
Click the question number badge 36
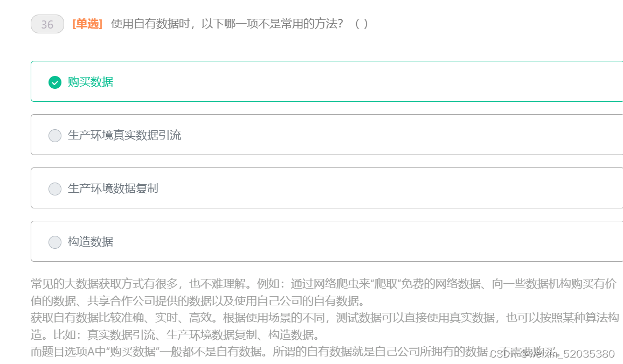pyautogui.click(x=47, y=24)
